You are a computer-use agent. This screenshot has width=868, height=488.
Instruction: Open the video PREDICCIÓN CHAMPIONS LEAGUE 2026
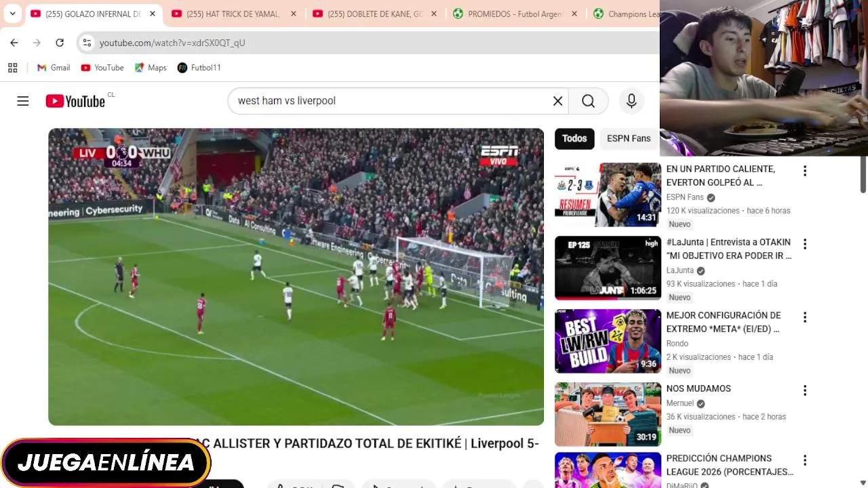coord(730,465)
